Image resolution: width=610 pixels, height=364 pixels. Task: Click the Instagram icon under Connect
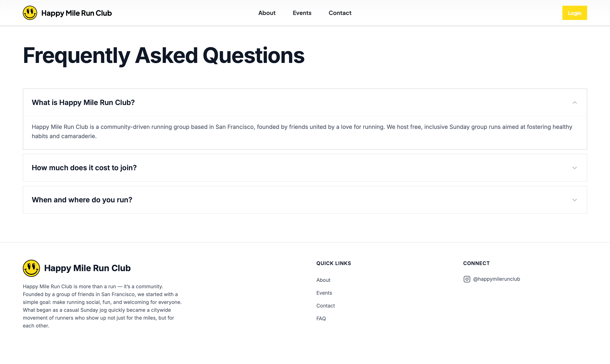click(x=467, y=279)
